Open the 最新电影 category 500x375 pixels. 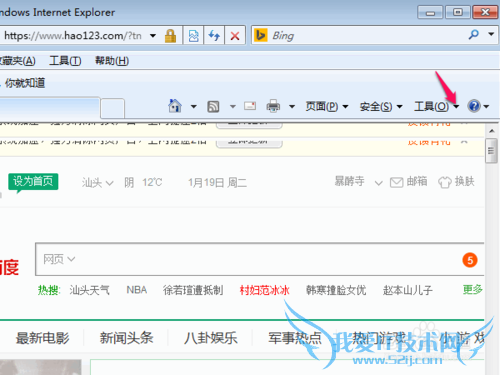point(43,338)
